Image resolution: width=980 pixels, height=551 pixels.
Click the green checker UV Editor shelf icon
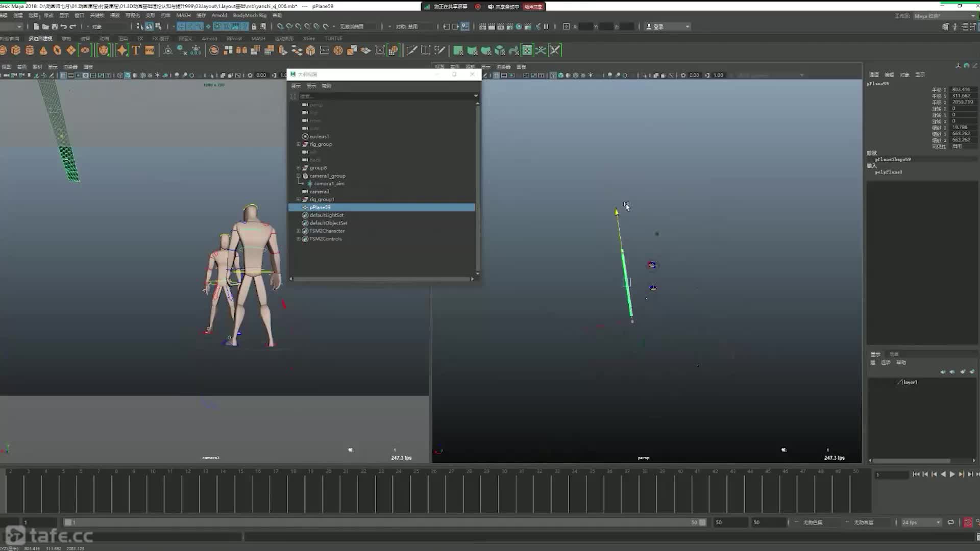click(527, 50)
